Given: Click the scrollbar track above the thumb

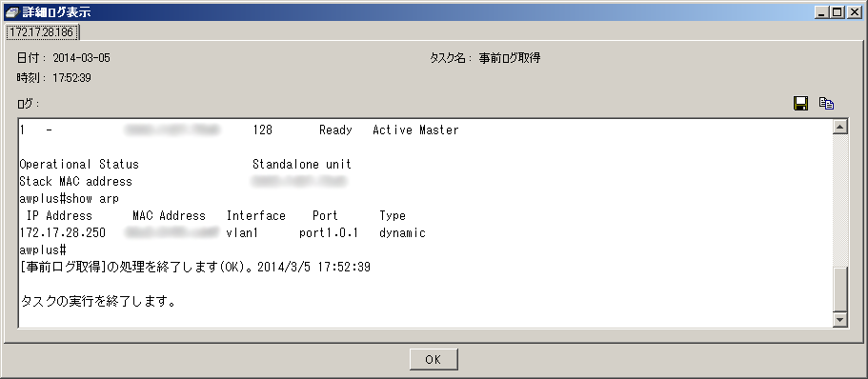Looking at the screenshot, I should (x=839, y=200).
